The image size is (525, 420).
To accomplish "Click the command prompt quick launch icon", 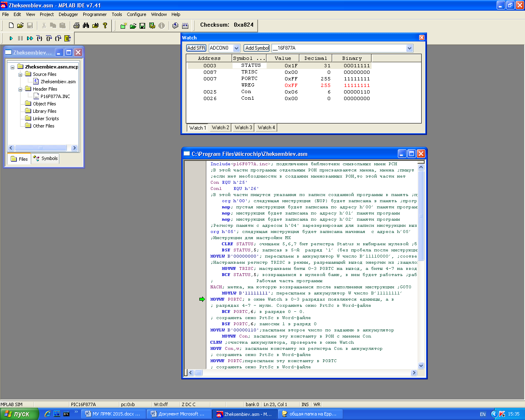I will 66,414.
